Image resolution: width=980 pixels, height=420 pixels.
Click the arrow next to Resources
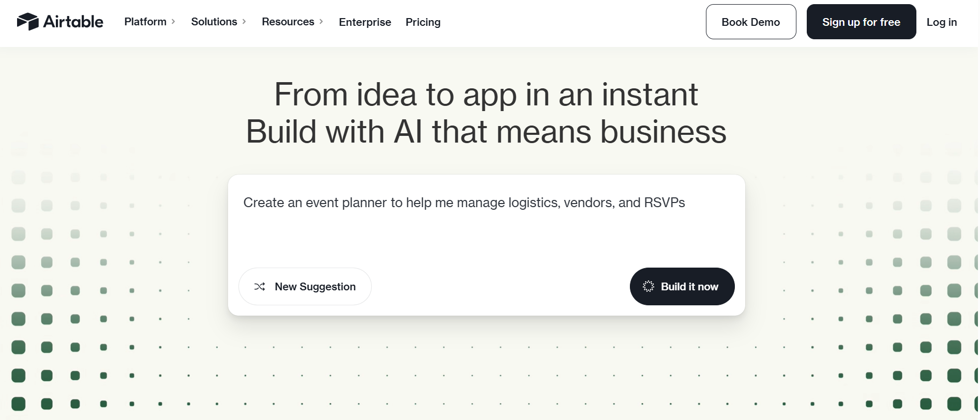point(321,22)
